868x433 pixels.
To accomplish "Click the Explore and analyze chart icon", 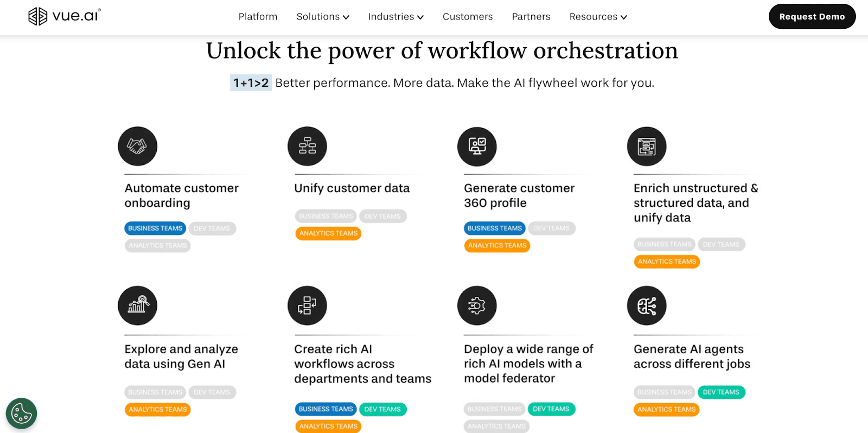I will coord(137,305).
